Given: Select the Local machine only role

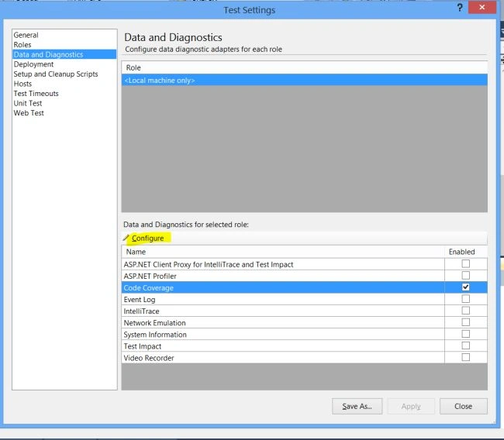Looking at the screenshot, I should tap(305, 81).
